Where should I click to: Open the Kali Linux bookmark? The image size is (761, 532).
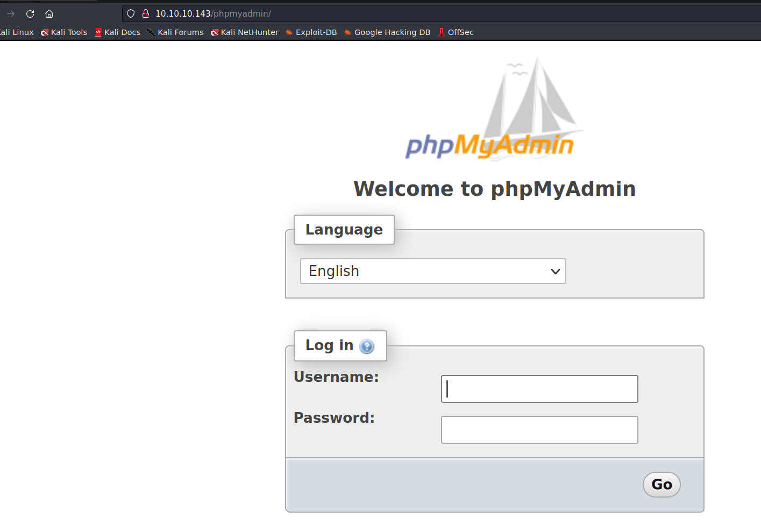(x=17, y=32)
